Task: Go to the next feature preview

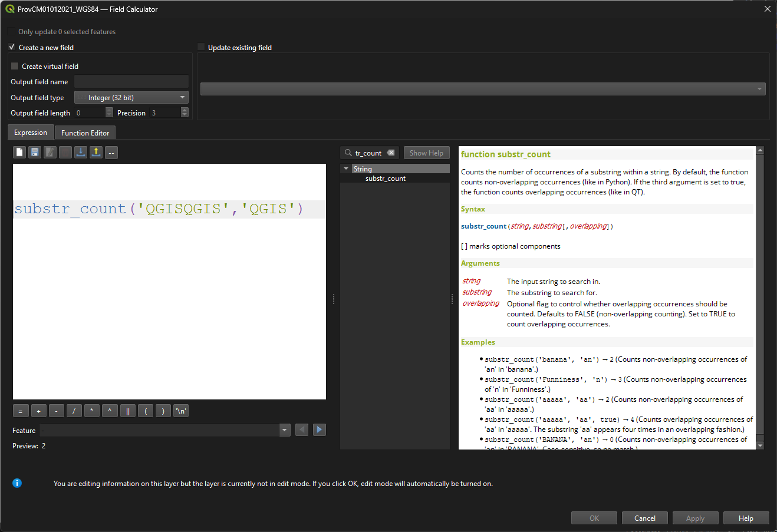Action: coord(319,430)
